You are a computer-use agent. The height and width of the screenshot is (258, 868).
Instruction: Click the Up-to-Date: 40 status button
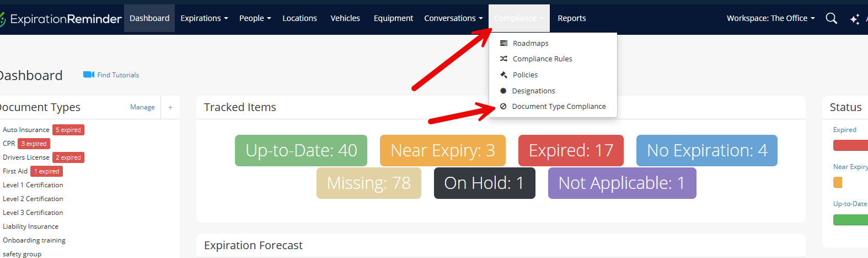point(301,150)
